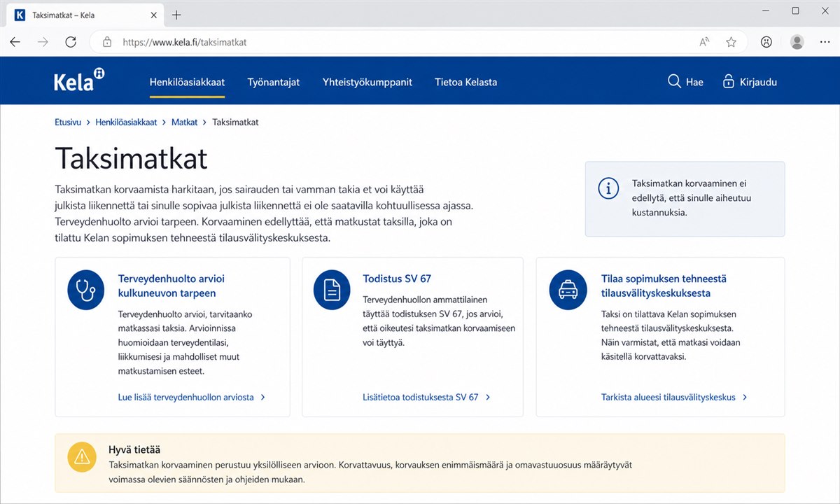Click the 'Taksimatkan korvaaminen ei edellytä' notice text
Image resolution: width=840 pixels, height=504 pixels.
(x=692, y=198)
